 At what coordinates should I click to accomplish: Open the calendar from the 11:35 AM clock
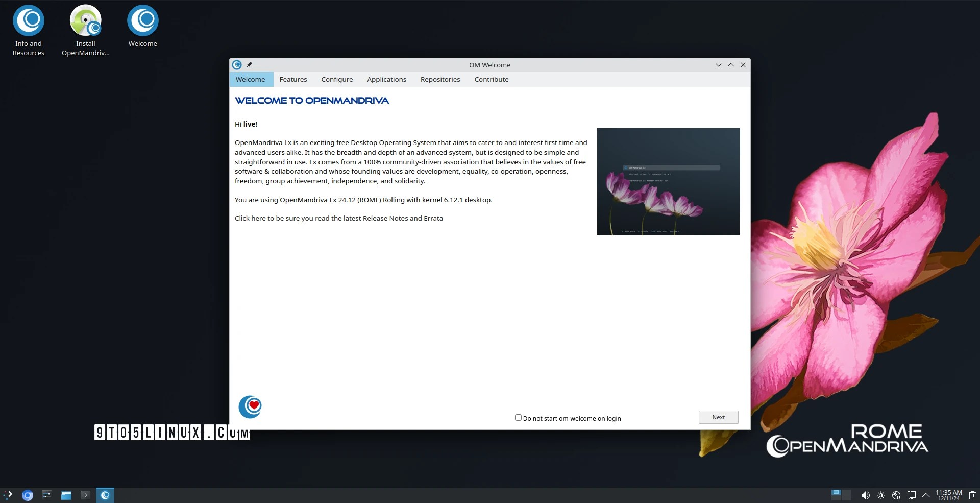pos(948,495)
